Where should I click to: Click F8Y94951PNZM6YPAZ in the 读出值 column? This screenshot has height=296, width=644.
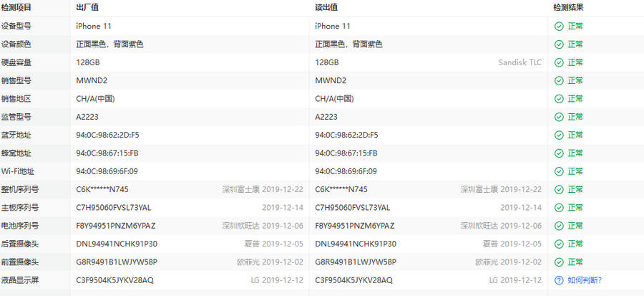(355, 226)
